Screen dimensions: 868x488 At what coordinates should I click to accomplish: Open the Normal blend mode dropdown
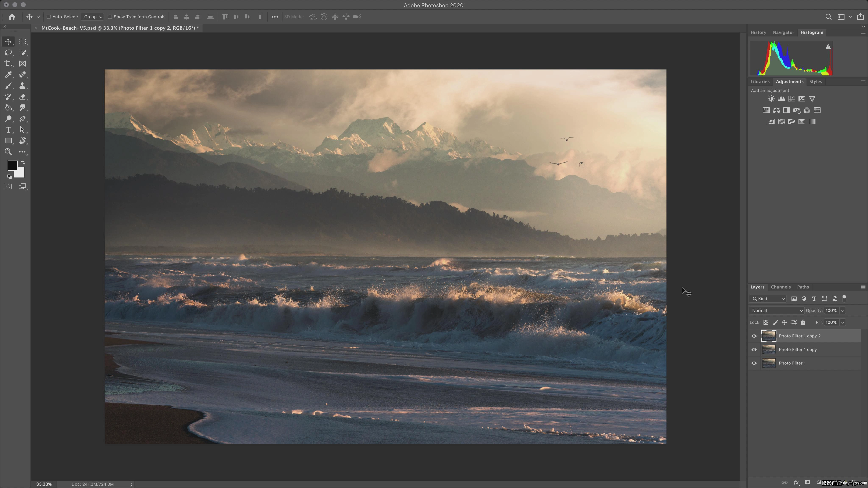click(x=777, y=311)
